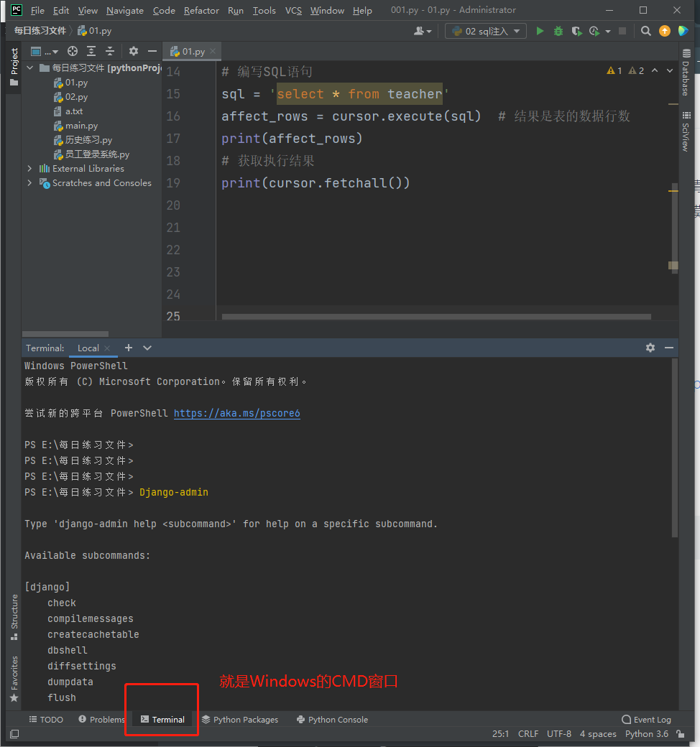700x747 pixels.
Task: Select the 01.py editor tab
Action: tap(192, 52)
